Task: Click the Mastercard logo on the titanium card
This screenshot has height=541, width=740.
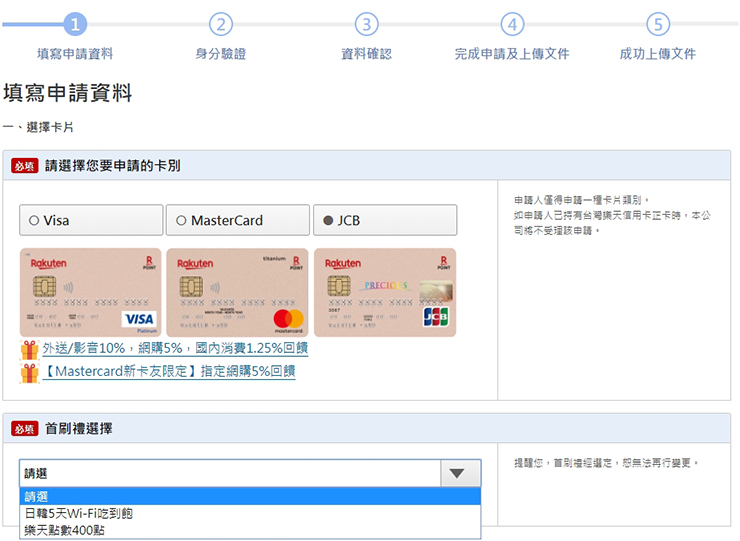Action: pyautogui.click(x=288, y=320)
